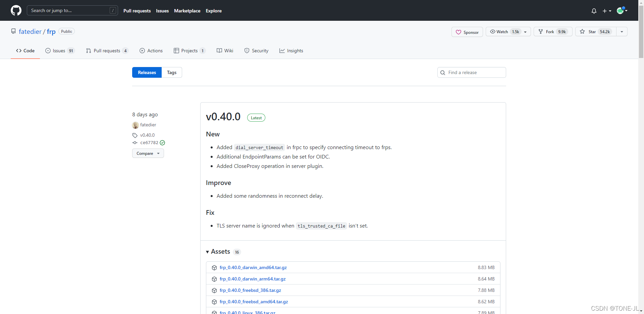Click package icon for freebsd_amd64 asset
Screen dimensions: 644x314
[x=214, y=302]
